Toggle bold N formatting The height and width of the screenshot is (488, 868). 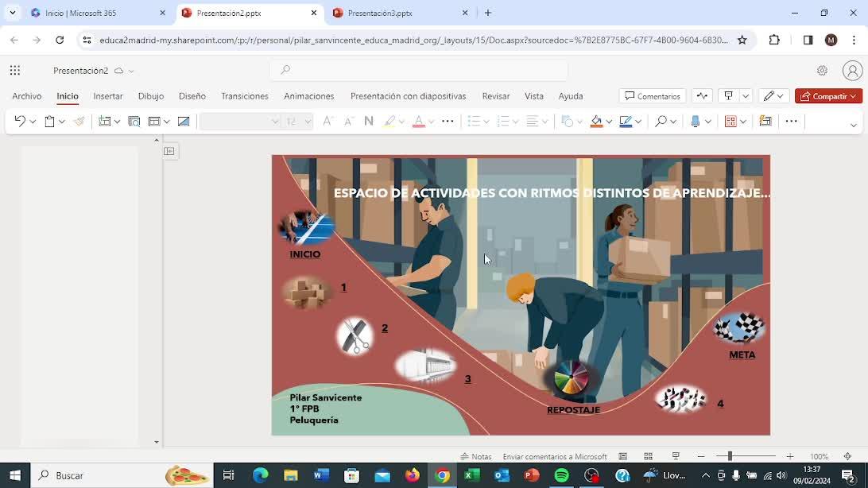369,121
